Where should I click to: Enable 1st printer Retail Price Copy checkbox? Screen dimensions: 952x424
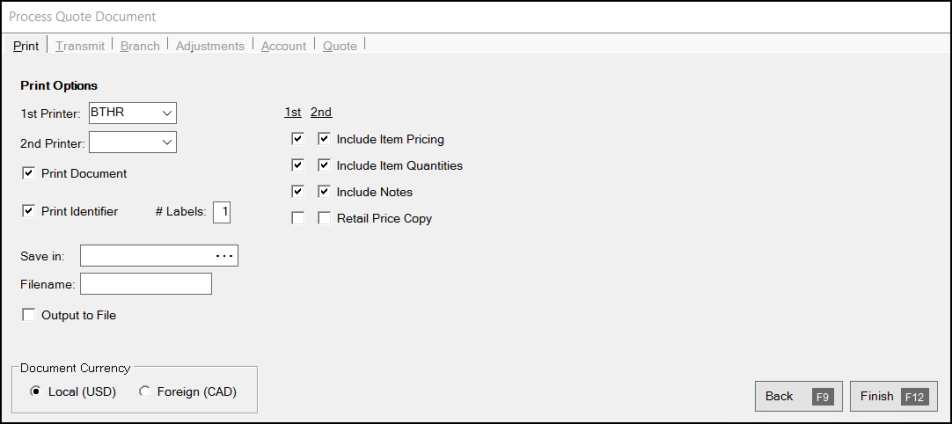[x=298, y=218]
